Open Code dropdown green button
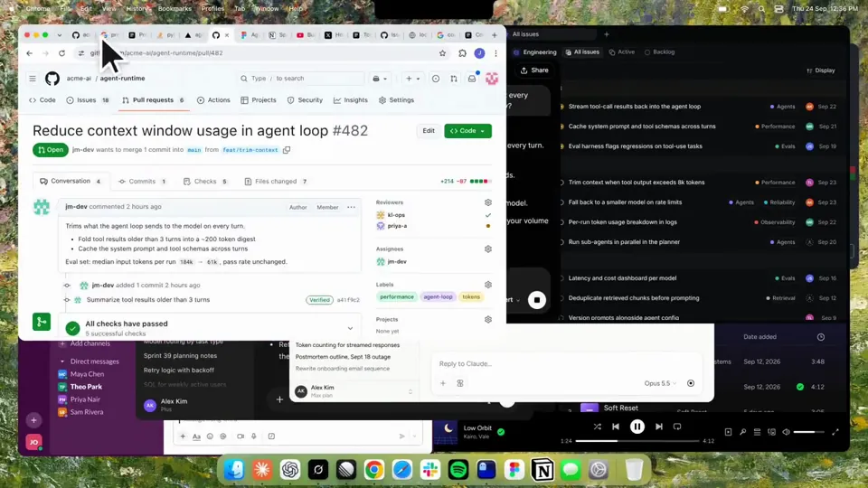 point(467,131)
